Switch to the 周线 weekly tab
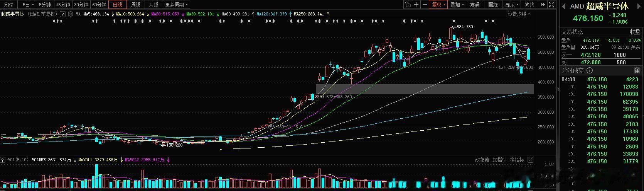Viewport: 644px width, 191px height. click(x=136, y=5)
